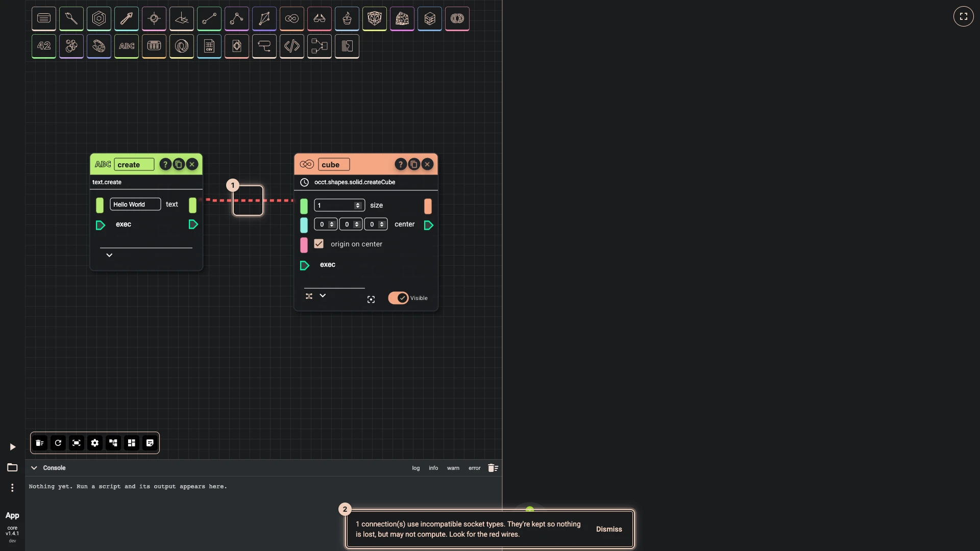Open the ABC text category icon
Screen dimensions: 980x551
127,46
